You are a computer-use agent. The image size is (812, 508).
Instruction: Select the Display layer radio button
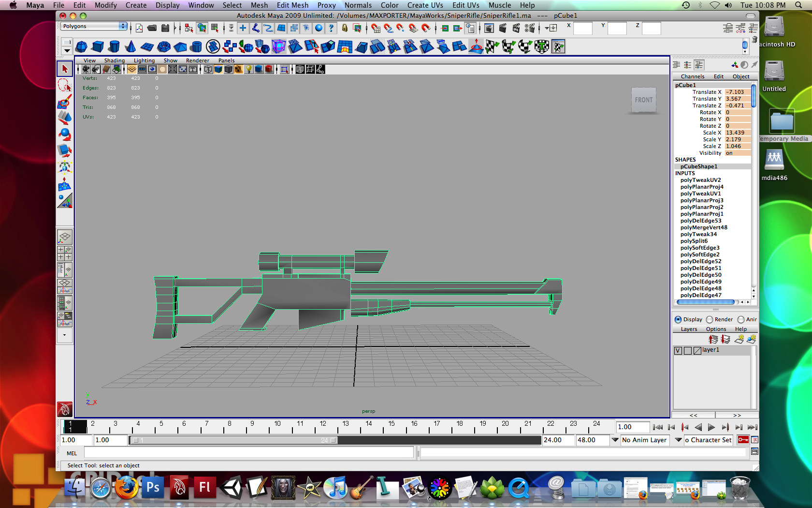coord(678,319)
